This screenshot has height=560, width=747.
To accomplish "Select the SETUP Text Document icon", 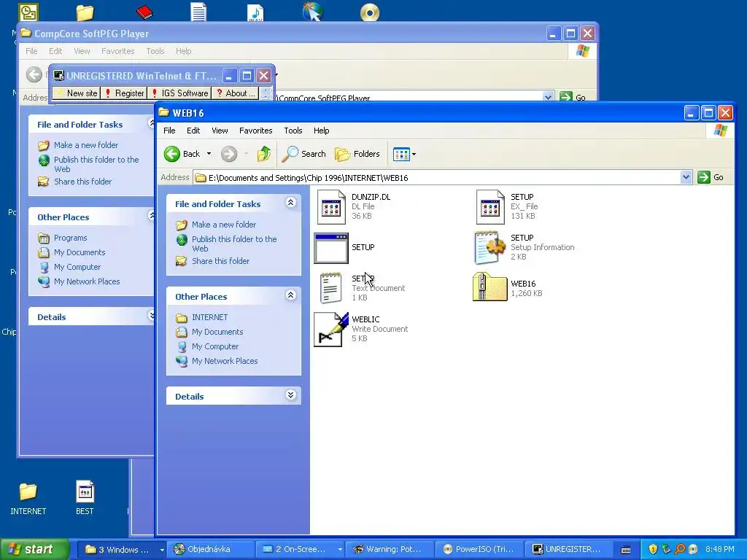I will click(331, 288).
